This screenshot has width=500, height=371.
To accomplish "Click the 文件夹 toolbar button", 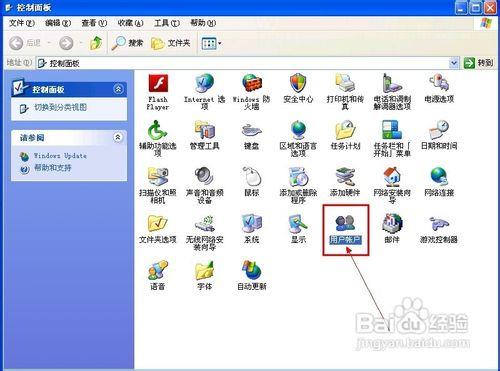I will (171, 43).
